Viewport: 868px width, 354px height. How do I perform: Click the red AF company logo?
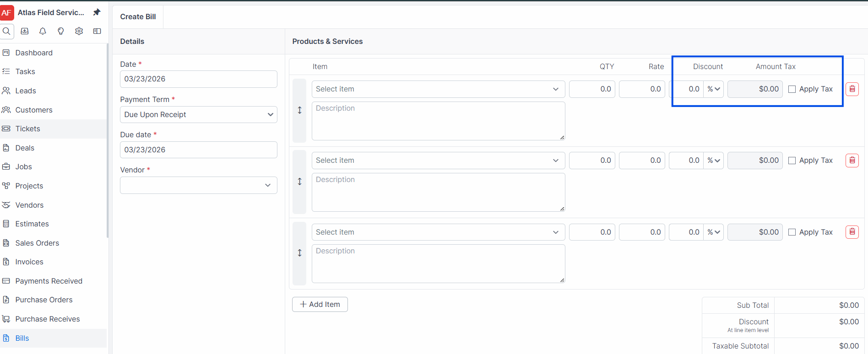6,13
